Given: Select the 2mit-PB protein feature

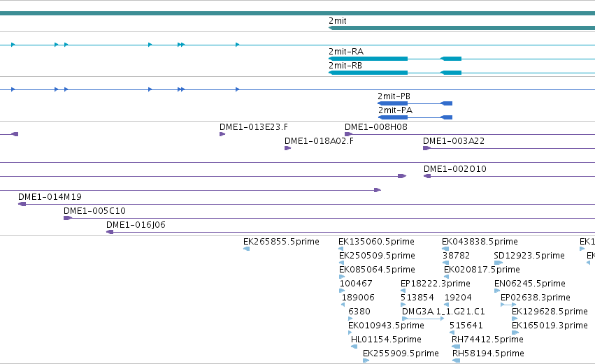Looking at the screenshot, I should point(415,103).
